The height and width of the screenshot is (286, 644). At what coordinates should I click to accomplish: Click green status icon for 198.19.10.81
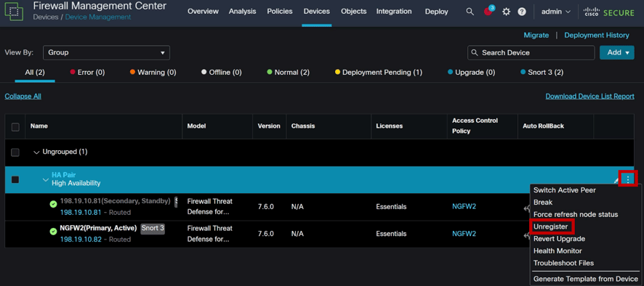(x=53, y=204)
